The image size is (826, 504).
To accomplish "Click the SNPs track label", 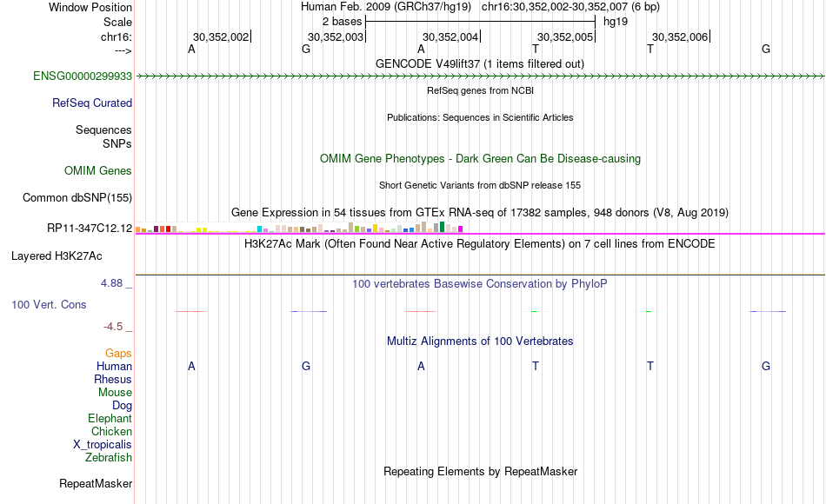I will coord(117,143).
